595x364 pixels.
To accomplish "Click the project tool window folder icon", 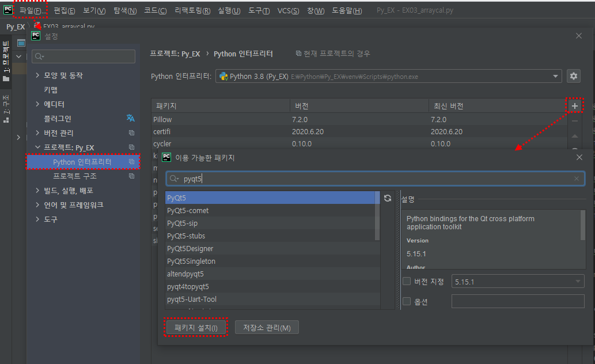I will pos(6,79).
